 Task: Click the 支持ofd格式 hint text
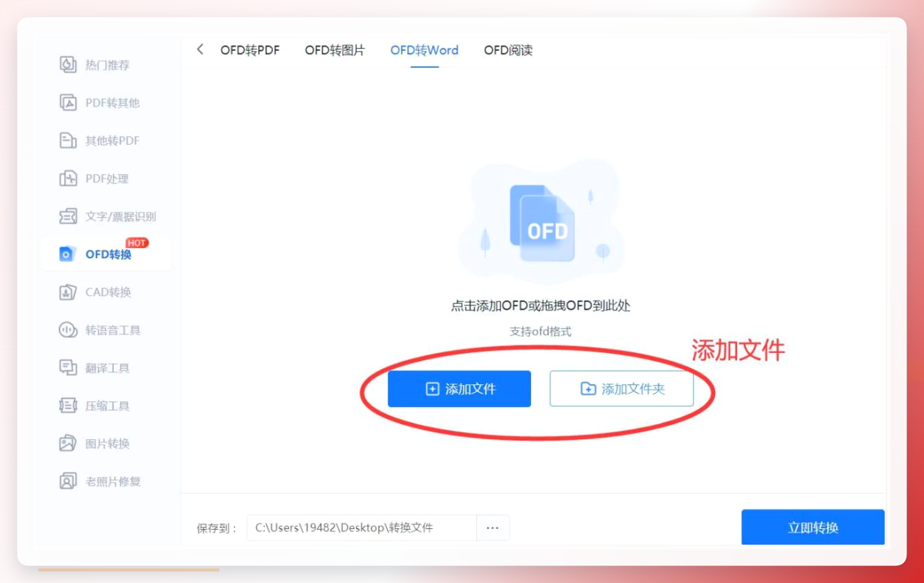click(x=540, y=331)
